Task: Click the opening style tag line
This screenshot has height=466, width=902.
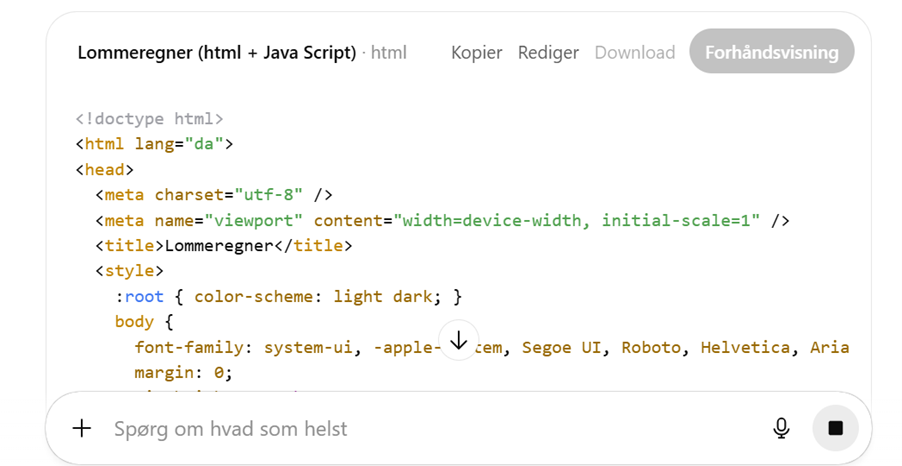Action: (129, 271)
